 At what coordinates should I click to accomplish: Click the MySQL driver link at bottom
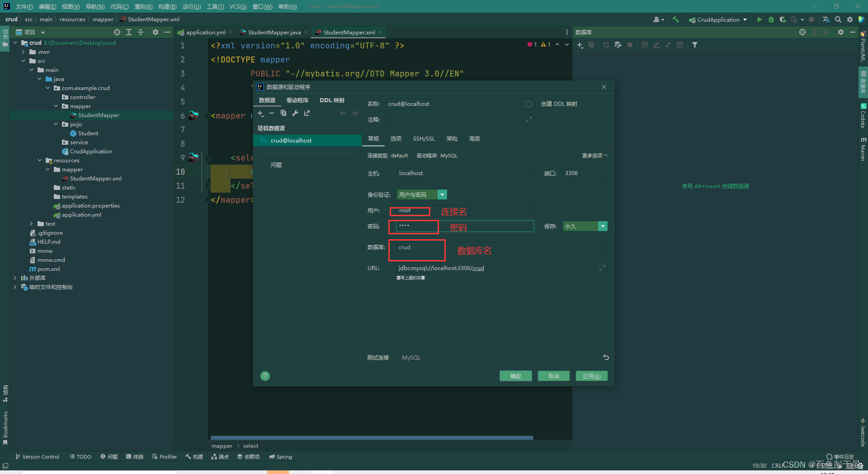tap(411, 358)
